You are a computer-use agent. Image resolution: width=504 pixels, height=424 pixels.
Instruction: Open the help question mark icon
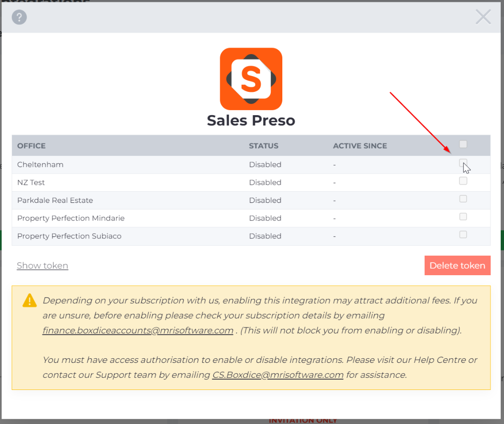pos(19,17)
